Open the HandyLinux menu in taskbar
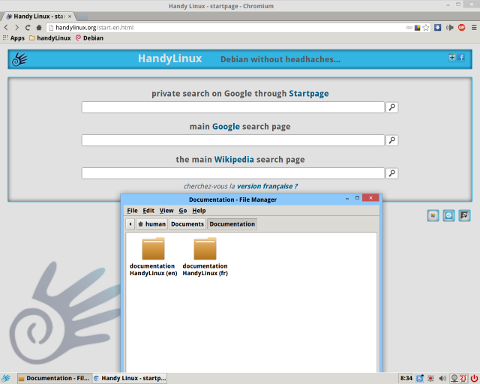 coord(6,378)
